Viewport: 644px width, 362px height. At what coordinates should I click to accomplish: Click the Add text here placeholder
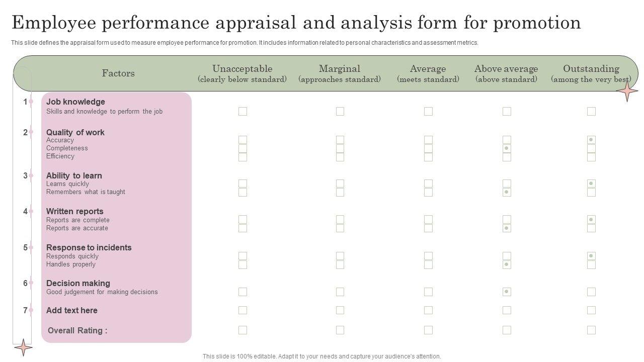[72, 310]
